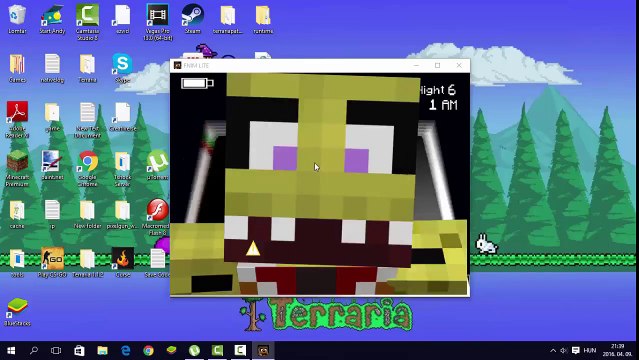Switch to the FNIM LITE taskbar button

click(263, 350)
